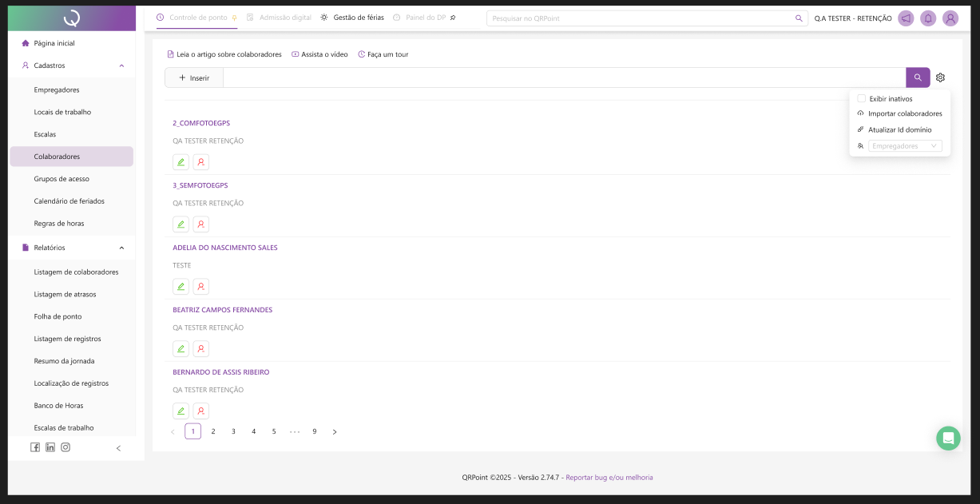Enable the Exibir inativos checkbox
The width and height of the screenshot is (980, 504).
tap(861, 99)
